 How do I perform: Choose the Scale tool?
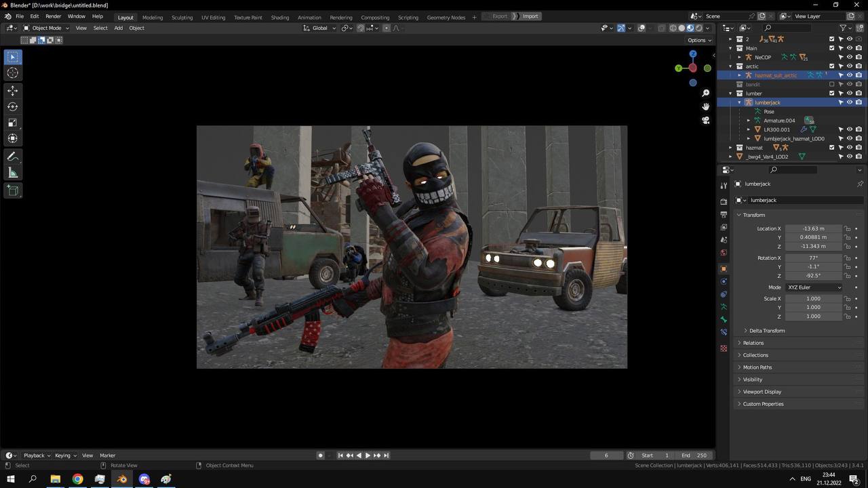(x=12, y=123)
